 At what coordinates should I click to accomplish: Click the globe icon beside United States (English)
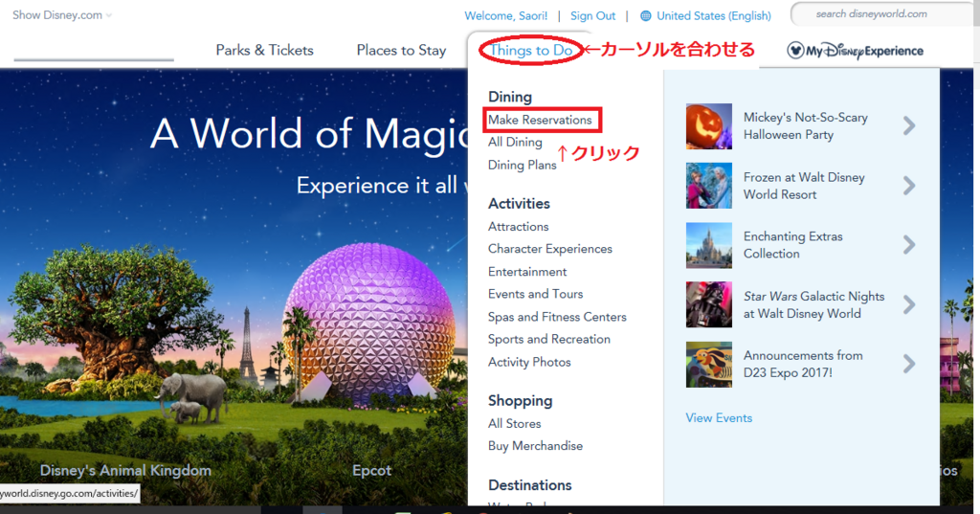click(x=646, y=15)
